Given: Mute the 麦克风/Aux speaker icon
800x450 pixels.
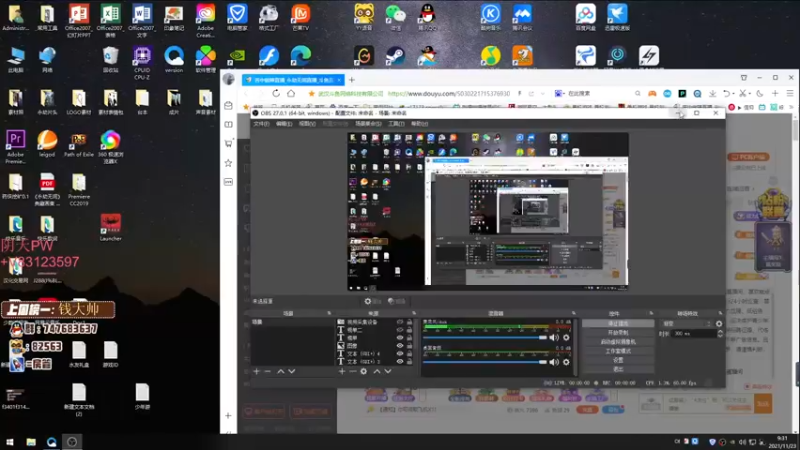Looking at the screenshot, I should point(554,337).
